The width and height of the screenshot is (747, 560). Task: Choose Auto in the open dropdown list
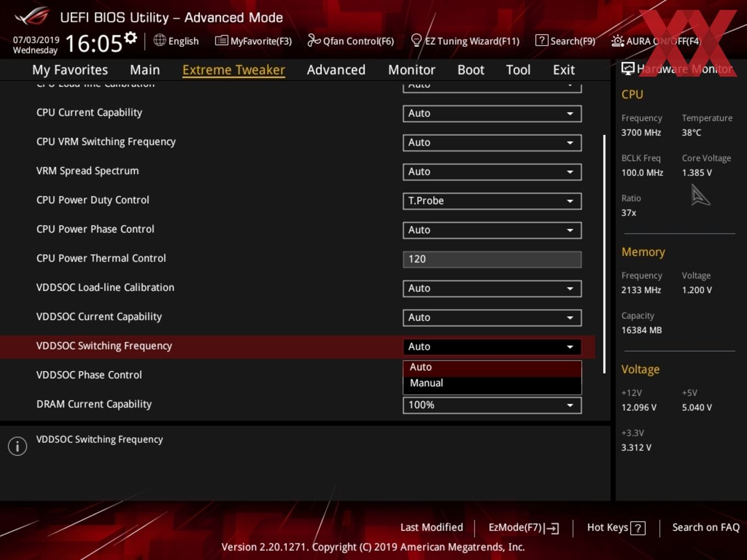492,367
